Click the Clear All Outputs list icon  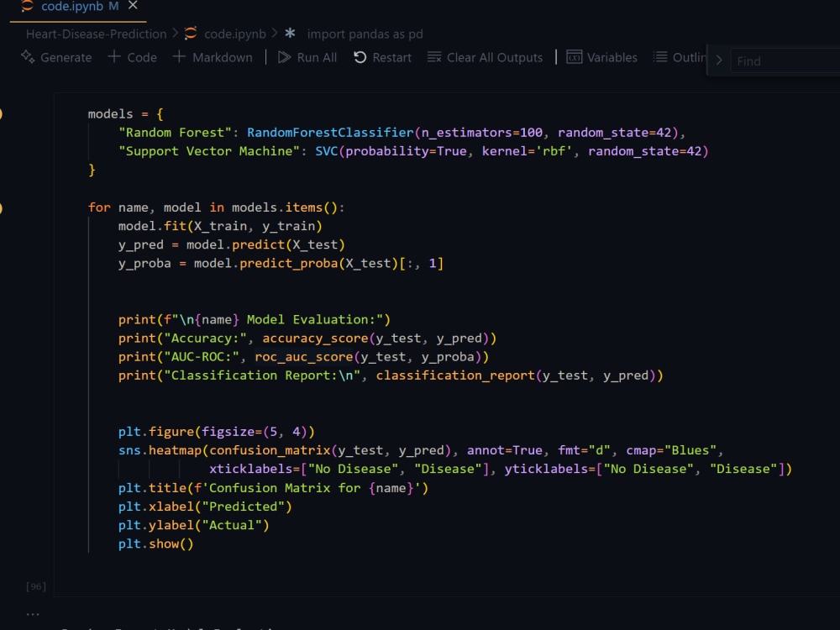434,57
